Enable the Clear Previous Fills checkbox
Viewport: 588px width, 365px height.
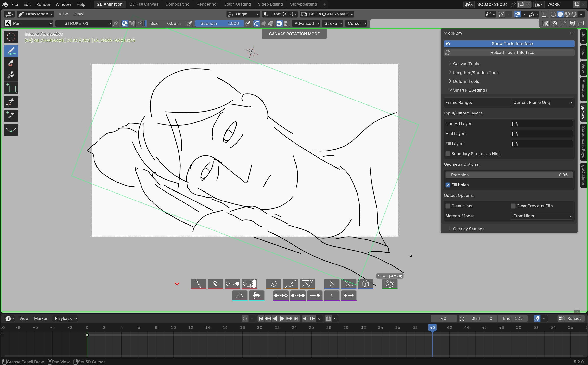point(513,206)
